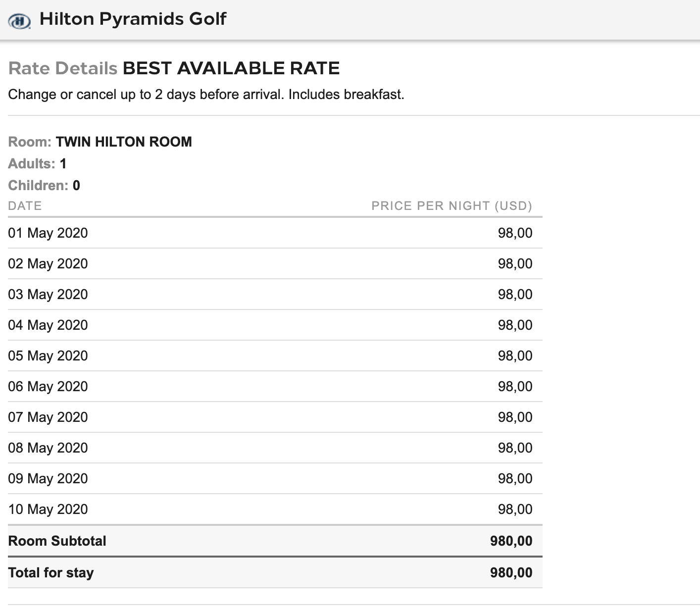Select the TWIN HILTON ROOM label
The image size is (700, 614).
124,142
